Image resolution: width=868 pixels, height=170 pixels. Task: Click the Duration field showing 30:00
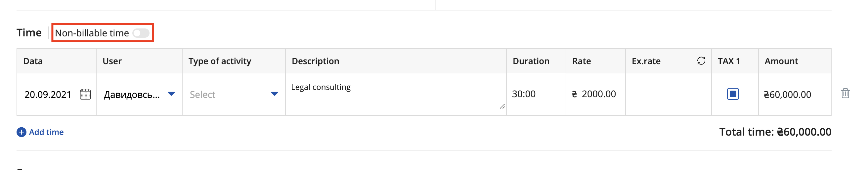(536, 94)
